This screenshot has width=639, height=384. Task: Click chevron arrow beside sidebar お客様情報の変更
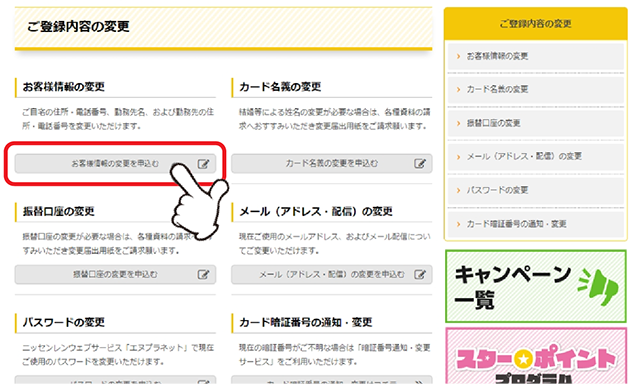click(458, 56)
